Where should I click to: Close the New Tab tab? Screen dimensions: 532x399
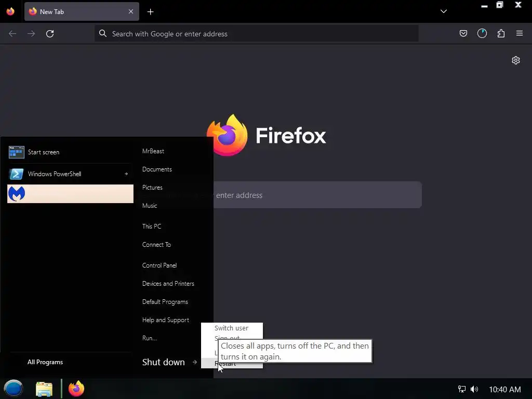point(130,11)
